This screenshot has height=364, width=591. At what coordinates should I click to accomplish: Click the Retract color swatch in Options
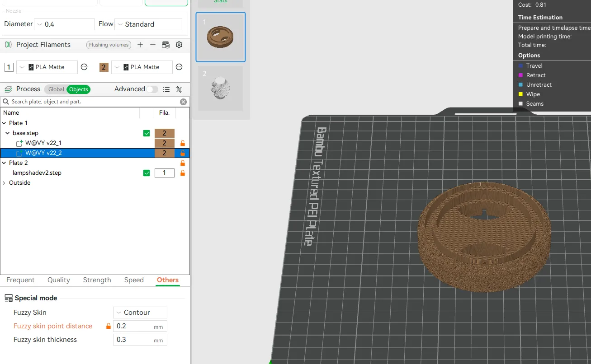click(x=520, y=75)
